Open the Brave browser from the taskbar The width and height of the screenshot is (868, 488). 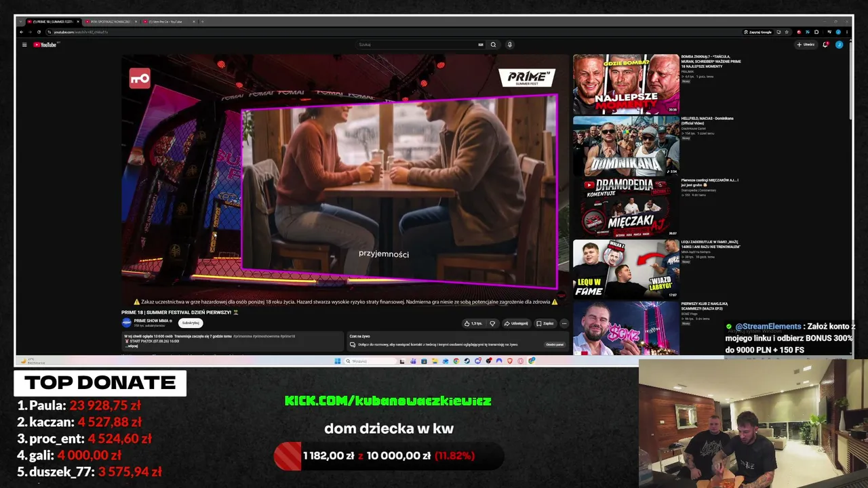510,361
